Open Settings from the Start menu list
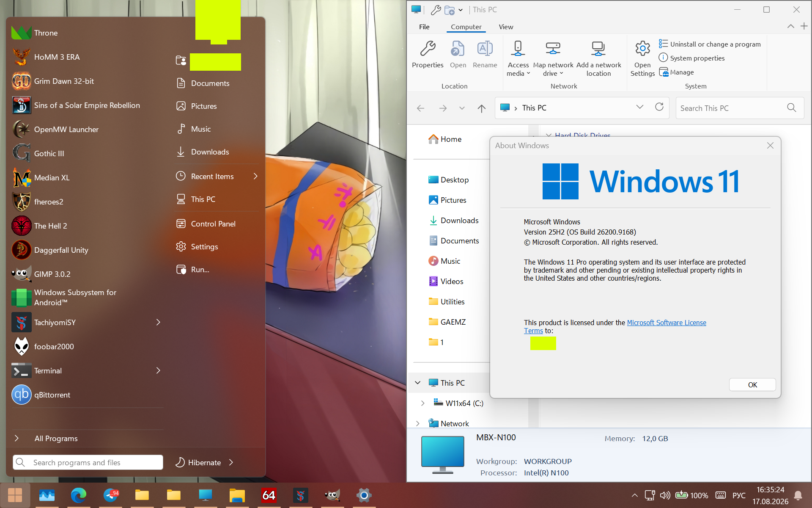Image resolution: width=812 pixels, height=508 pixels. tap(217, 247)
